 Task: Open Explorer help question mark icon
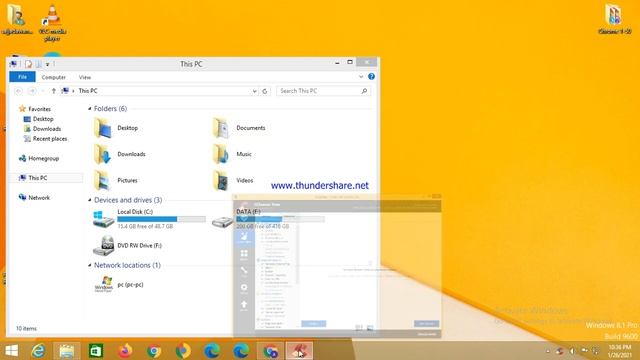pyautogui.click(x=371, y=76)
